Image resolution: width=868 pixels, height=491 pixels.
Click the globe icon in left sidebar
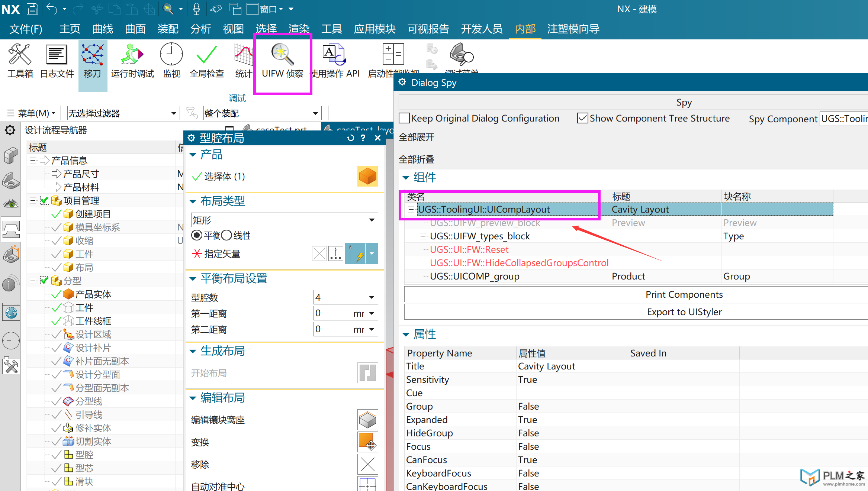click(x=11, y=313)
